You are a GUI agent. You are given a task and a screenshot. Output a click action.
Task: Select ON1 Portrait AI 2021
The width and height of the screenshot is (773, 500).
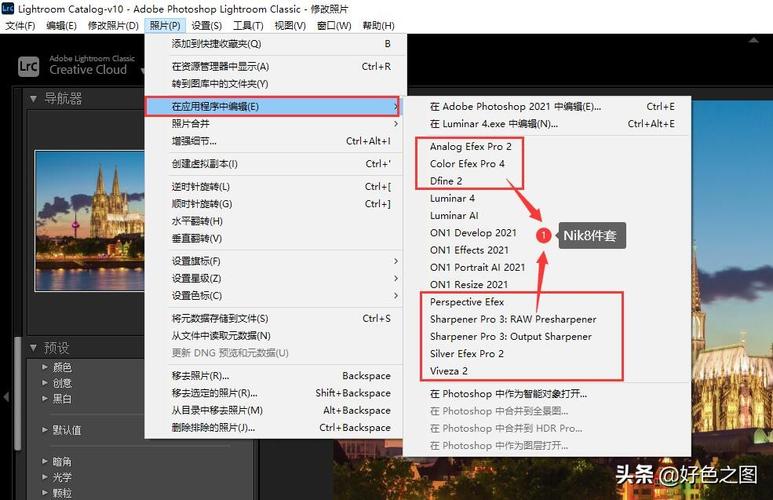(547, 267)
